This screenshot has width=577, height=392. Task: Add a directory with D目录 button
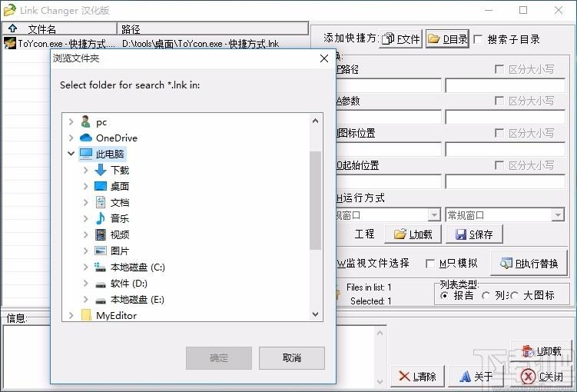pos(447,38)
